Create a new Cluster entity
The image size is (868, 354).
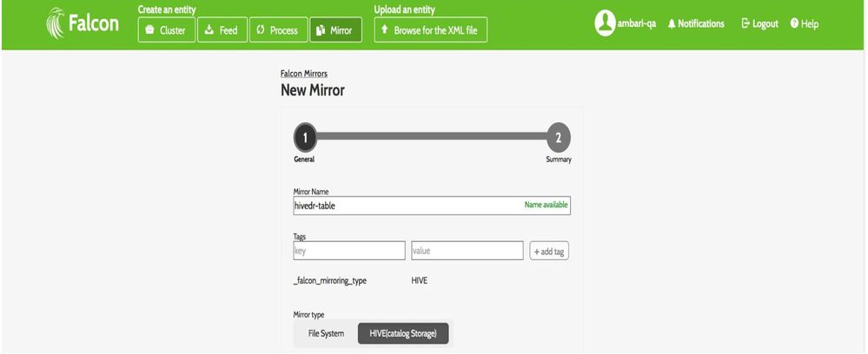(167, 29)
